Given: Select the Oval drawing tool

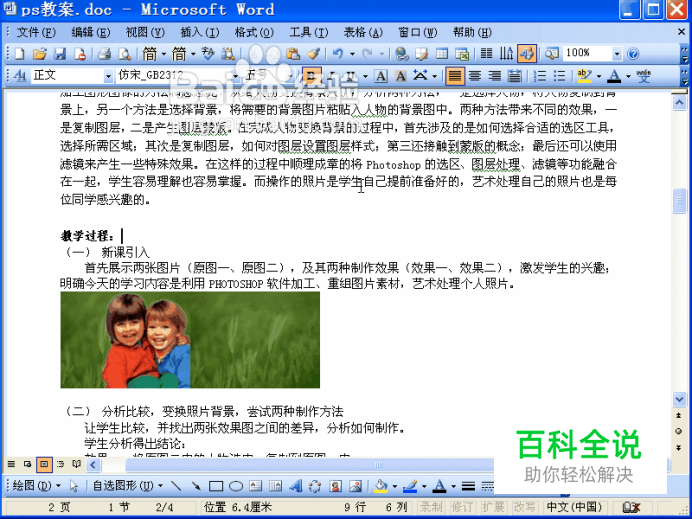Looking at the screenshot, I should (236, 486).
